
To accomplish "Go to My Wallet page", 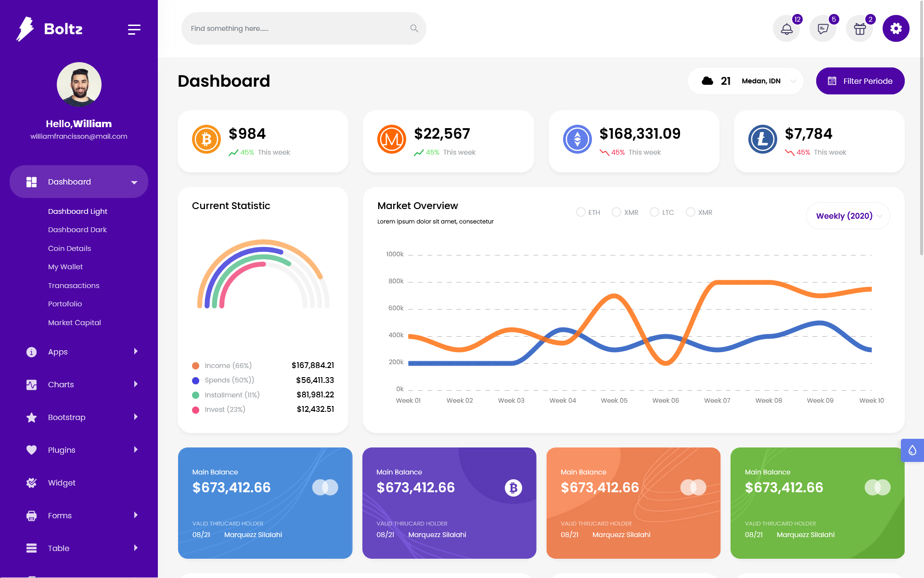I will tap(65, 267).
